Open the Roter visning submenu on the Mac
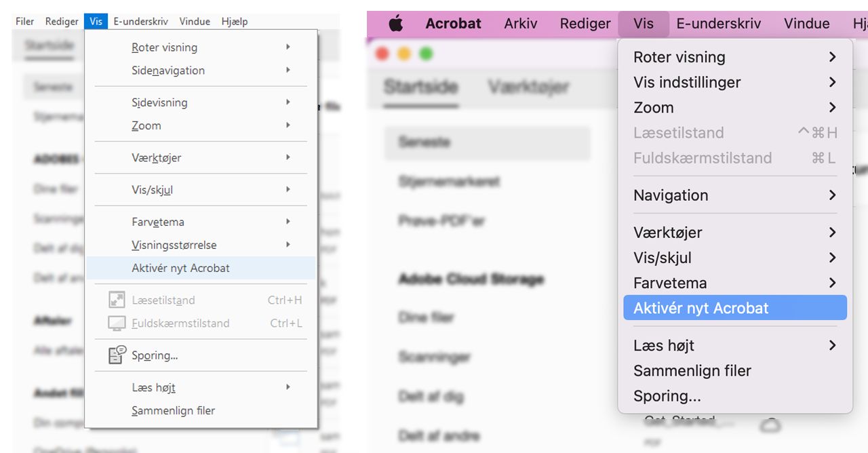868x453 pixels. click(x=679, y=57)
